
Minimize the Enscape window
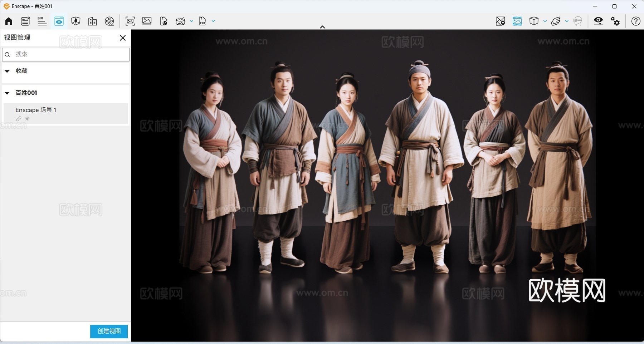595,6
